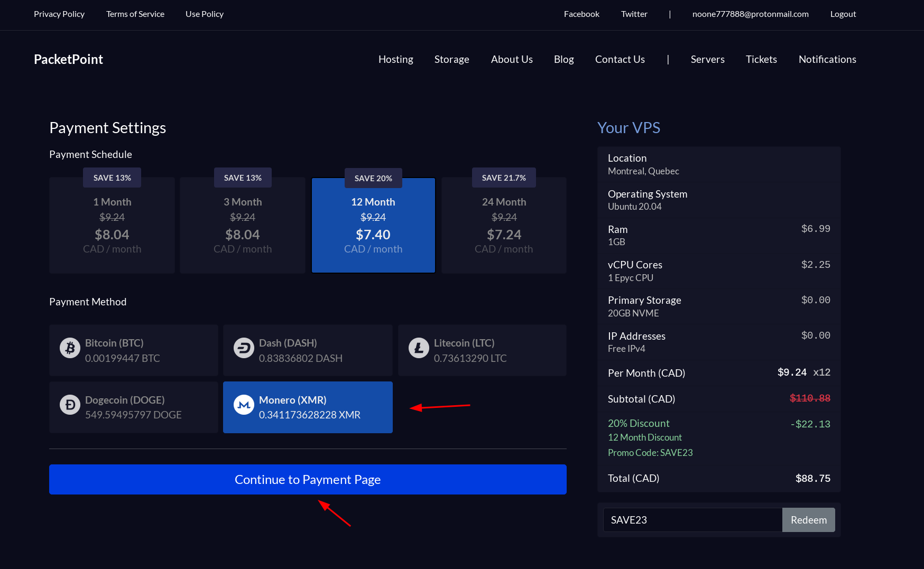Select Monero (XMR) payment method
Screen dimensions: 924x569
click(x=308, y=407)
